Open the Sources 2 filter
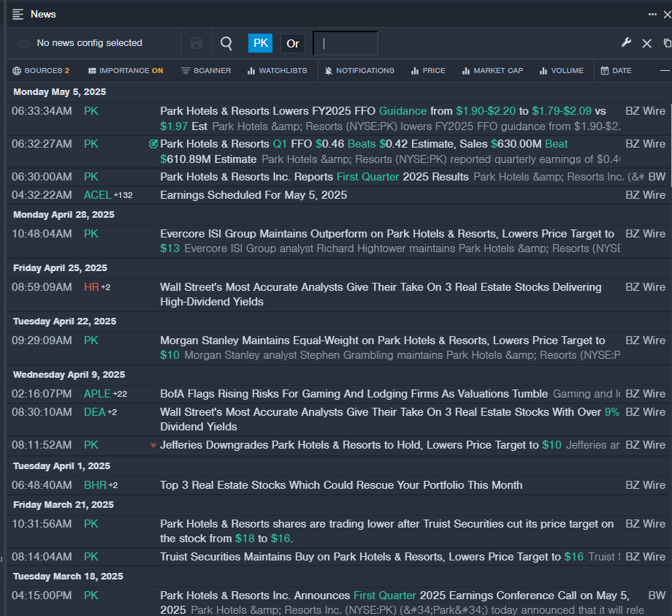 tap(41, 71)
